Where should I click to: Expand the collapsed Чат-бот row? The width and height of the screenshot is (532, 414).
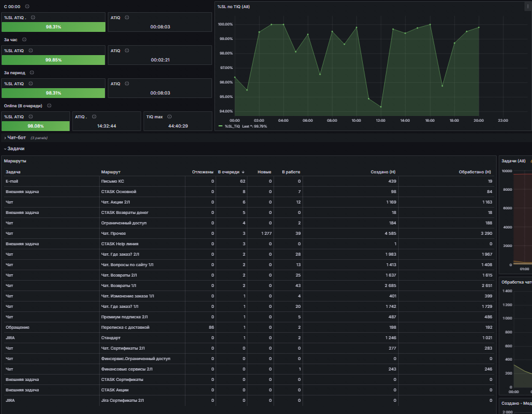click(16, 137)
